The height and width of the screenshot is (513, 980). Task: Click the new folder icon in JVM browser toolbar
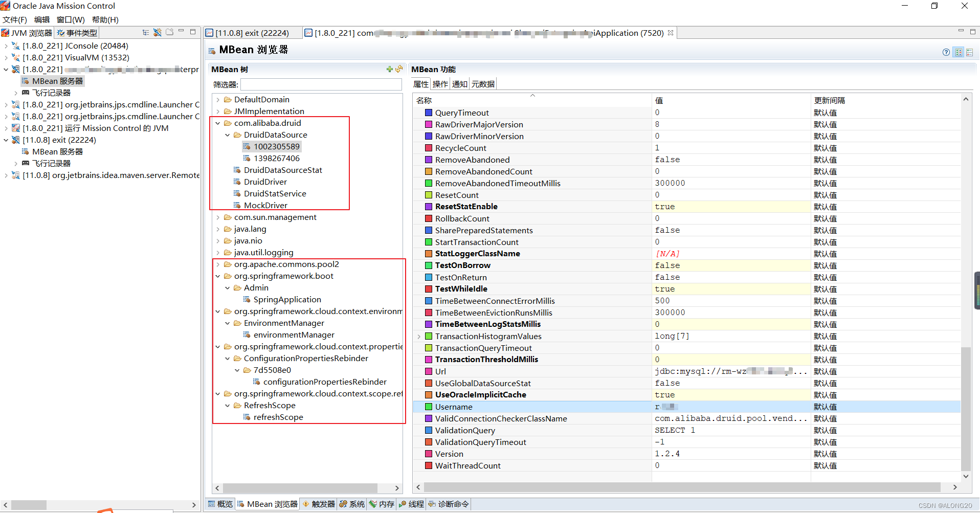pos(169,32)
